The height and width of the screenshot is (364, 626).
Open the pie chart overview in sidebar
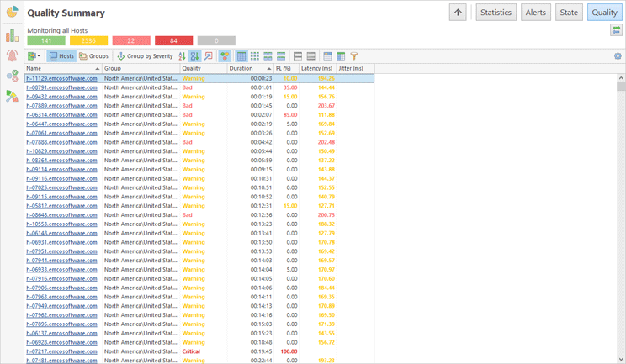point(12,13)
